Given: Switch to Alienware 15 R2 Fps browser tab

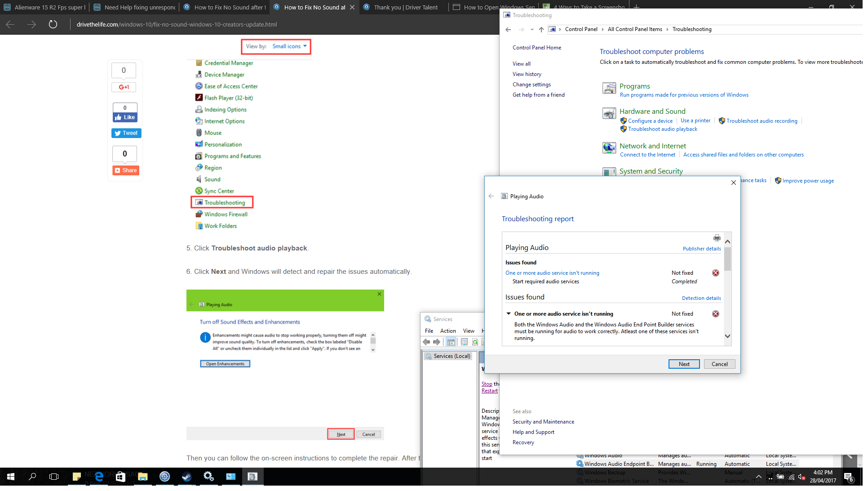Looking at the screenshot, I should point(45,7).
